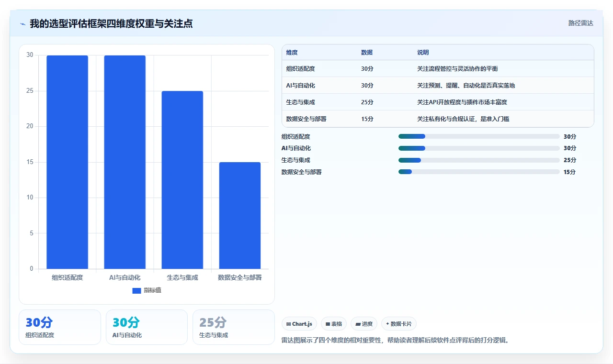Click the 组织适配度 bar in chart
The height and width of the screenshot is (364, 613).
(67, 162)
